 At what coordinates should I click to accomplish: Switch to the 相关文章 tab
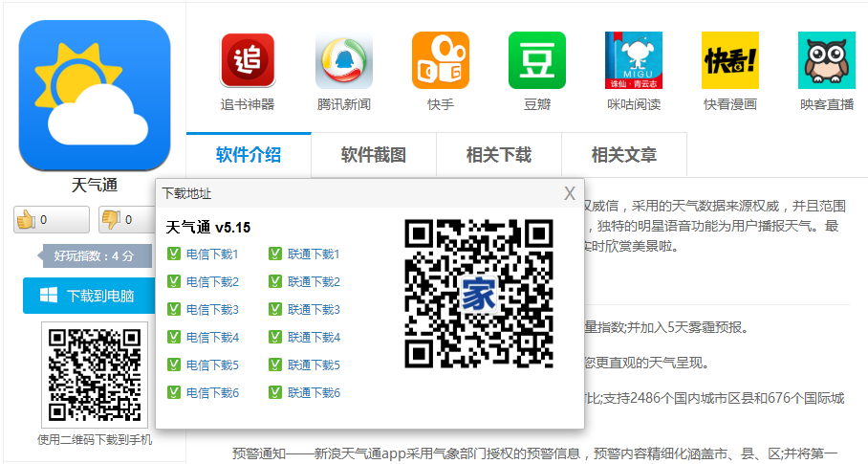pyautogui.click(x=624, y=154)
